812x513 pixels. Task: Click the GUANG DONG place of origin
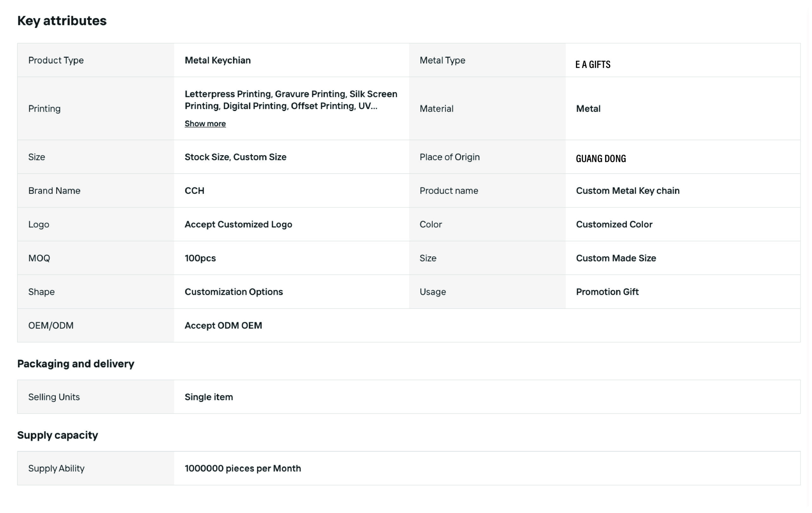click(x=600, y=159)
